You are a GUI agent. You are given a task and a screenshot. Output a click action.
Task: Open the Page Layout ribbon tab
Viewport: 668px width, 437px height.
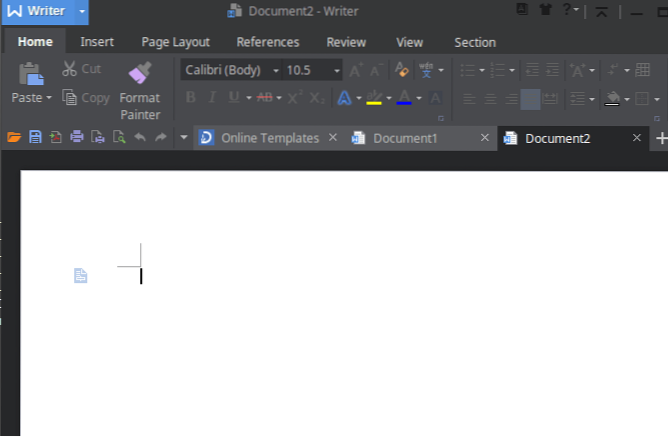(175, 42)
